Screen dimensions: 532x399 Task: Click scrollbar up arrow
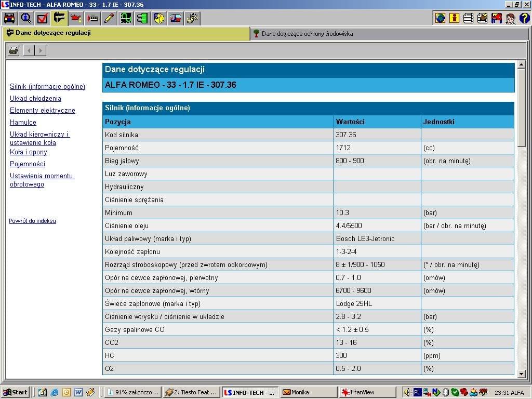tap(522, 64)
